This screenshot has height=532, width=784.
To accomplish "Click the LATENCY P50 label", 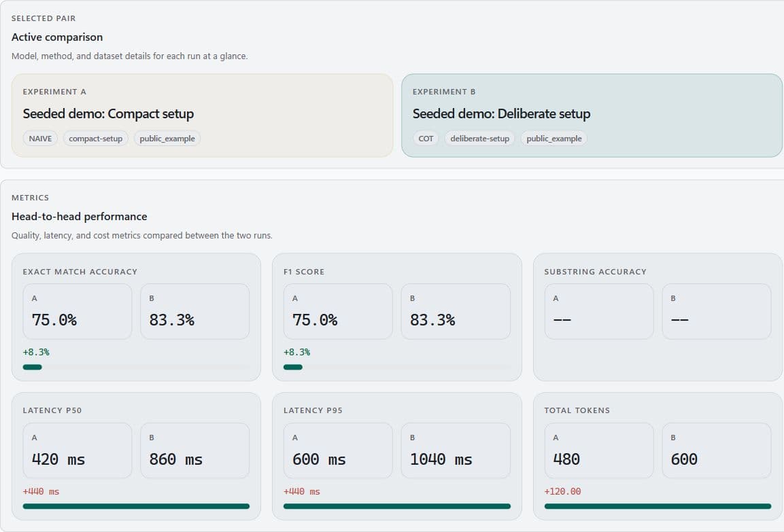I will [52, 410].
